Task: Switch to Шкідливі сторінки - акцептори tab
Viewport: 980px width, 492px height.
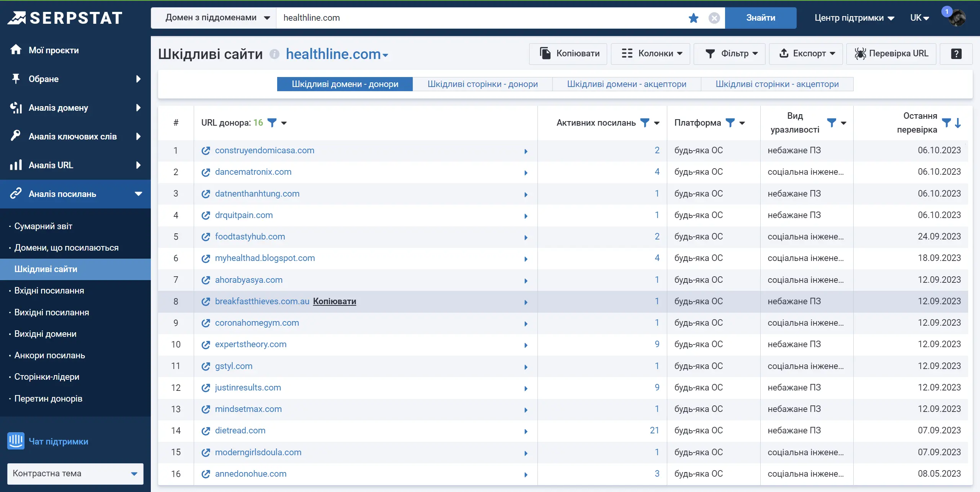Action: [777, 84]
